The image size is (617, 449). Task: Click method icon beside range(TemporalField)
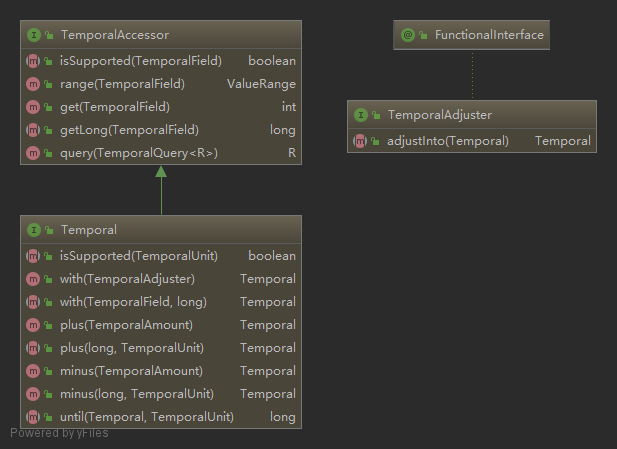pos(33,84)
